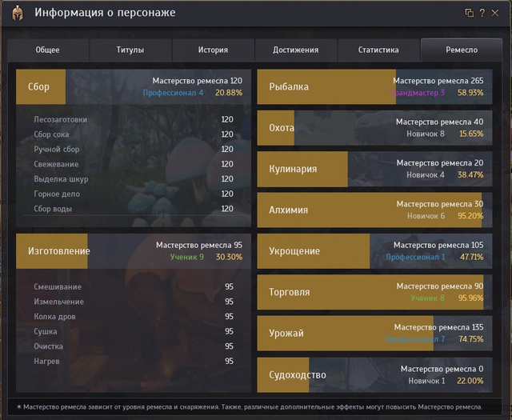
Task: Click the pop-out window icon
Action: 470,13
